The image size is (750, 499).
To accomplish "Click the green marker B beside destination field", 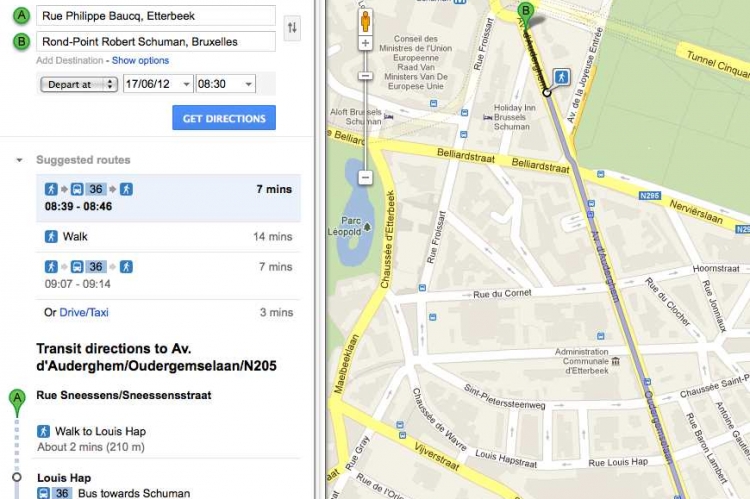I will point(21,42).
